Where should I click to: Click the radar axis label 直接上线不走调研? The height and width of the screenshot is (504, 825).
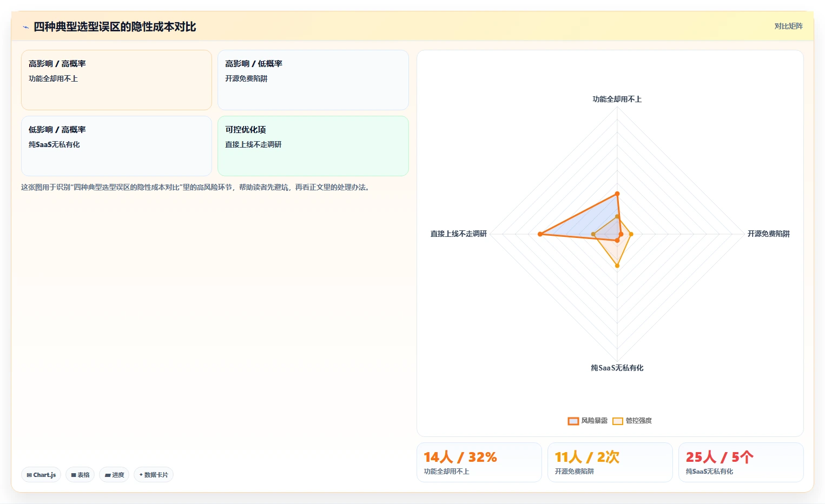point(459,234)
